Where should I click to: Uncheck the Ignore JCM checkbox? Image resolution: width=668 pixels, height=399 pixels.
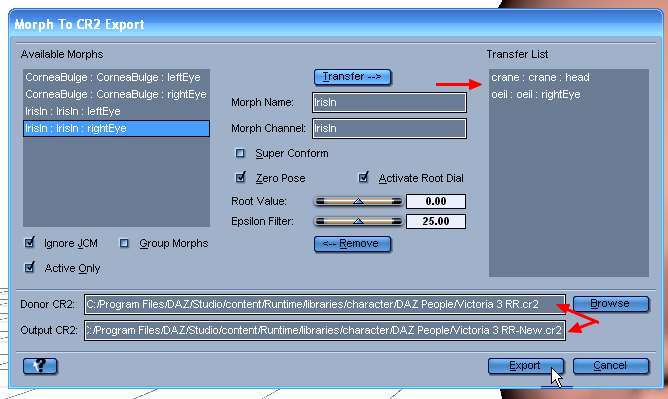coord(29,243)
